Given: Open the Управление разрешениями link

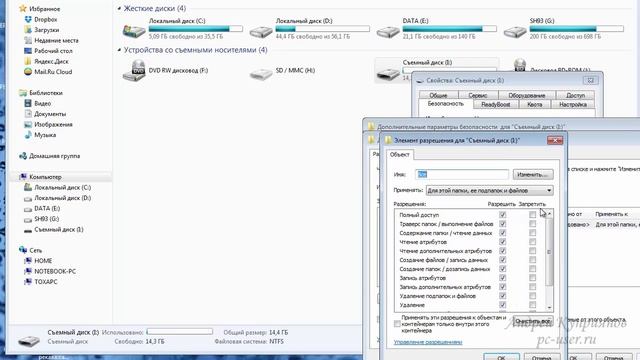Looking at the screenshot, I should pyautogui.click(x=428, y=342).
